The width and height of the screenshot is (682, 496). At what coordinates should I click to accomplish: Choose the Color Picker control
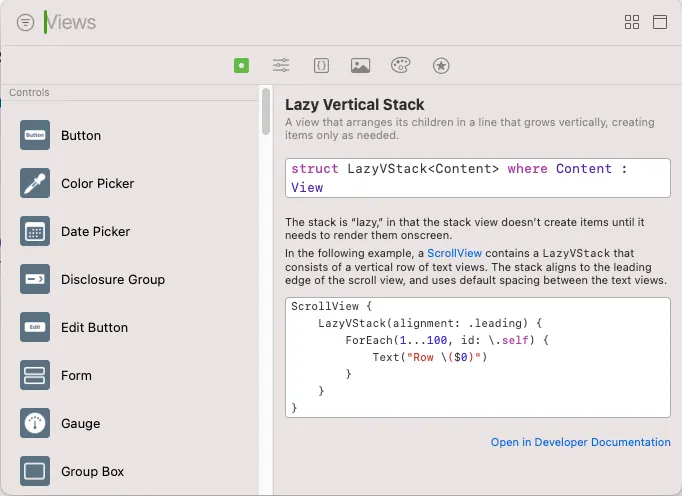97,184
